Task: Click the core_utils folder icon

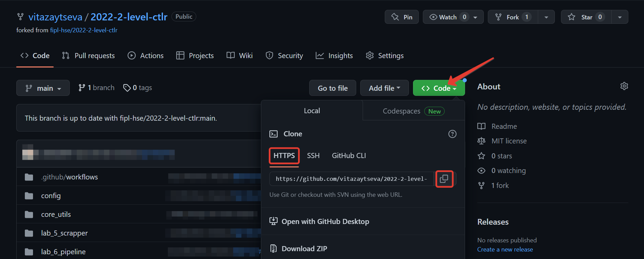Action: tap(29, 214)
